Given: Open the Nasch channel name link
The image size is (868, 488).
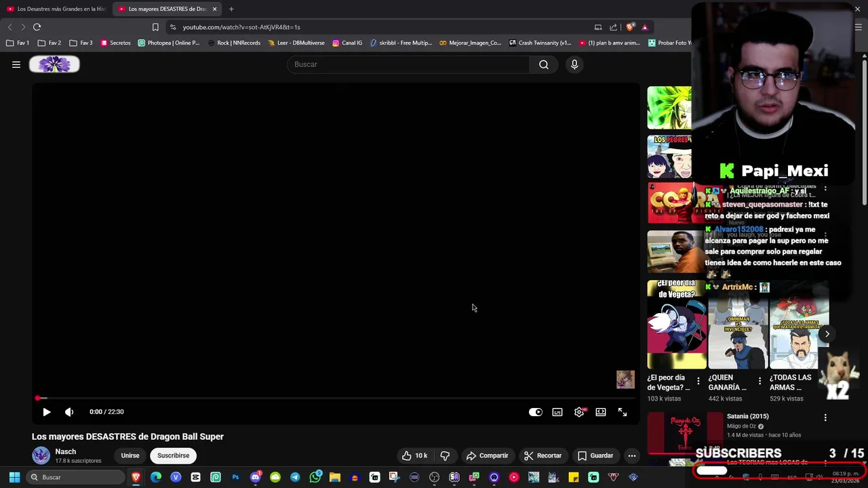Looking at the screenshot, I should tap(65, 451).
